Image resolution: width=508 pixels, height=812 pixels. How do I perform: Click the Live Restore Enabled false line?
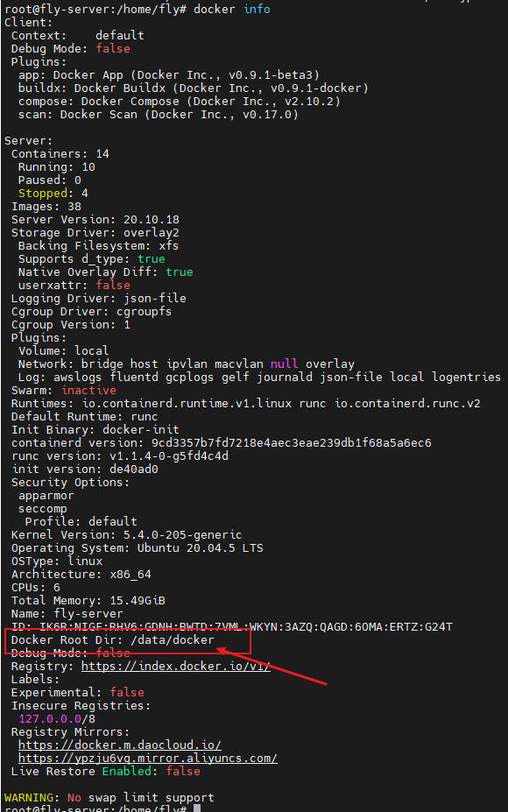click(106, 772)
